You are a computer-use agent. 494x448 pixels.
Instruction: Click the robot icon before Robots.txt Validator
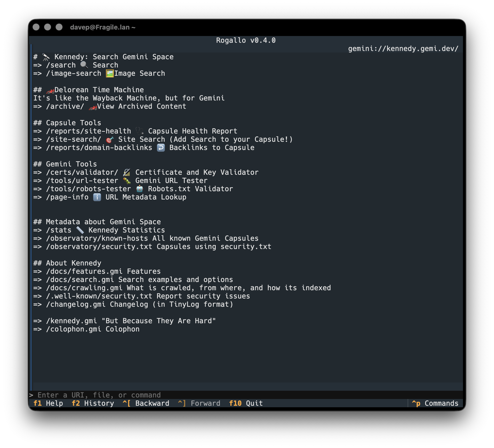point(139,189)
